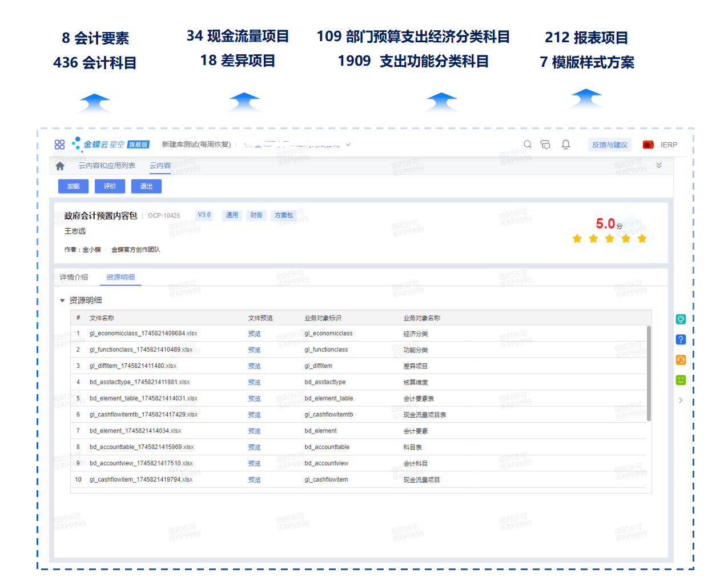Preview gl_functionclass file via 预览 link

coord(255,350)
